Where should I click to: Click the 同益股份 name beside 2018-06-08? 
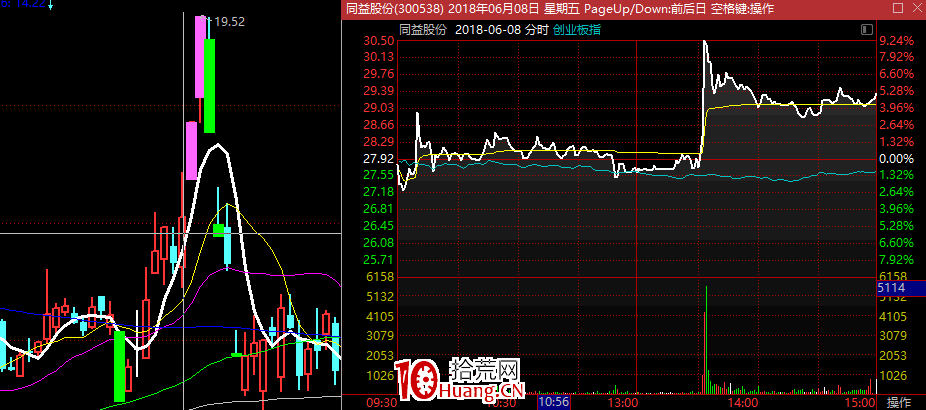(423, 30)
